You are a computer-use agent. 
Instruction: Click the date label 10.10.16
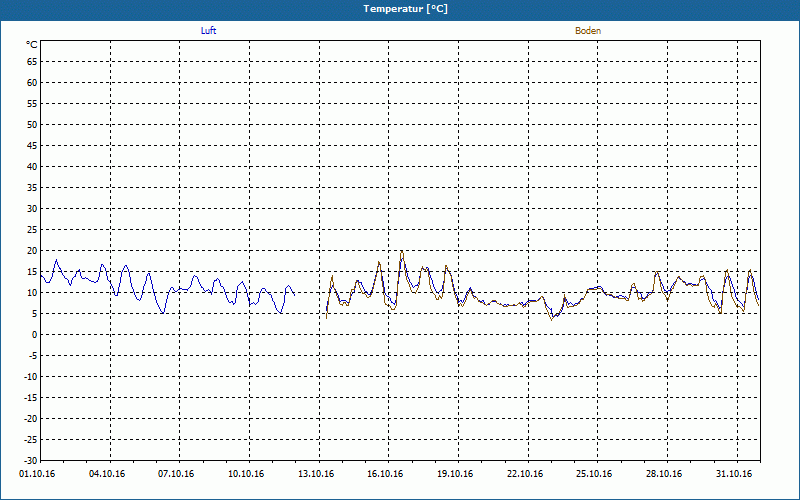[x=246, y=474]
